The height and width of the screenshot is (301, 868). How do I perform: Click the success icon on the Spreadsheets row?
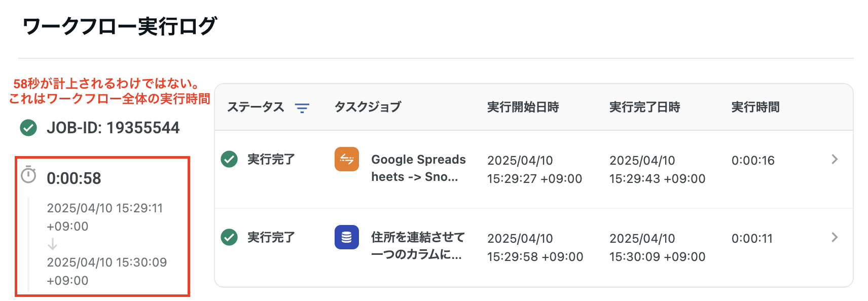[x=229, y=159]
